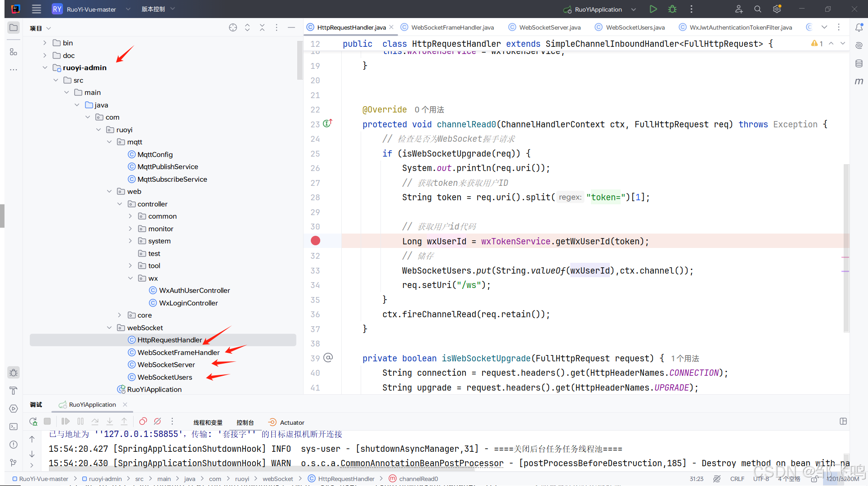The height and width of the screenshot is (486, 868).
Task: Open the Structure tool window icon
Action: coord(13,52)
